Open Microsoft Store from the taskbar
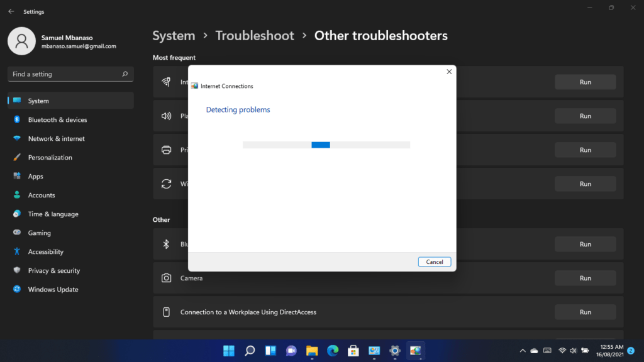 point(353,351)
